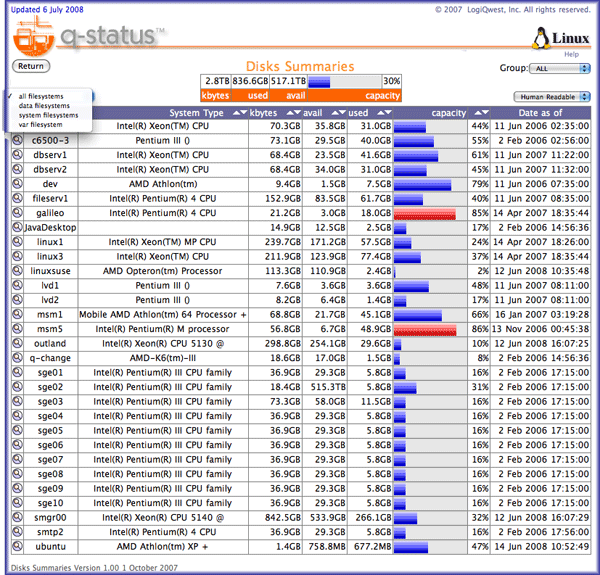Click the q-status logo icon
Screen dimensions: 600x575
point(34,37)
